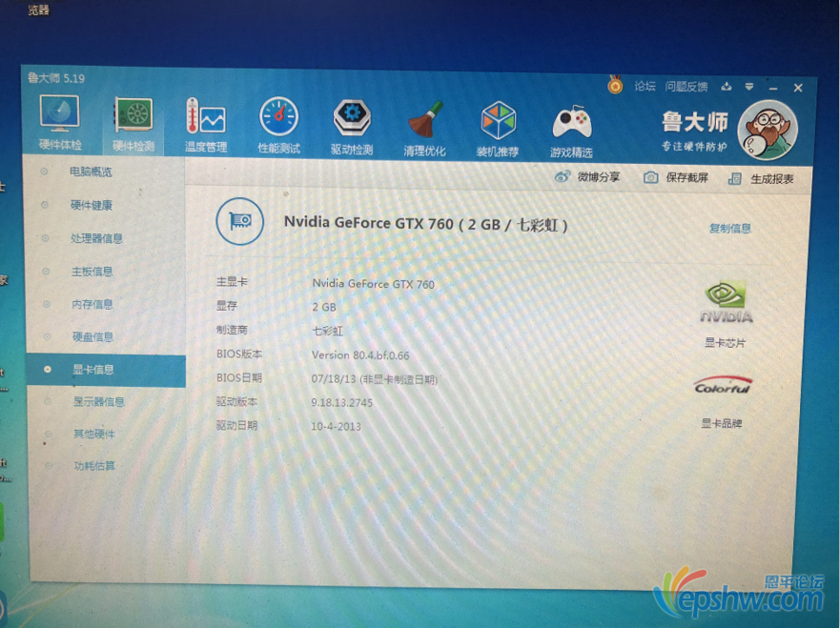Click driver date 10-4-2013 text
This screenshot has height=628, width=840.
(x=336, y=426)
